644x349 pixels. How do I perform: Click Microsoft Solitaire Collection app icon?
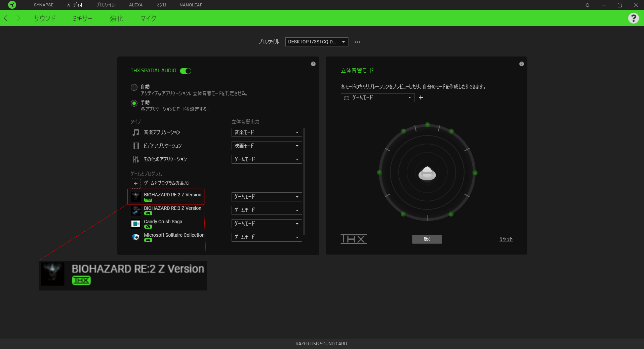click(x=136, y=237)
